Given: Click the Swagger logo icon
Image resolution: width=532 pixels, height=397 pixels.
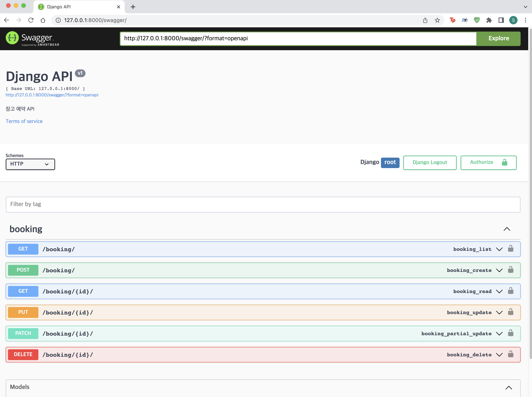Looking at the screenshot, I should pyautogui.click(x=12, y=38).
